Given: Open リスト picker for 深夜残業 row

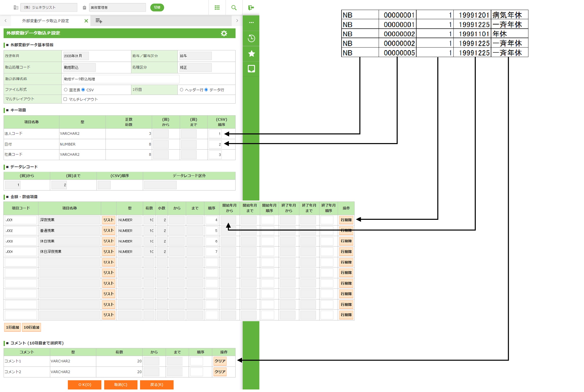Looking at the screenshot, I should click(108, 220).
